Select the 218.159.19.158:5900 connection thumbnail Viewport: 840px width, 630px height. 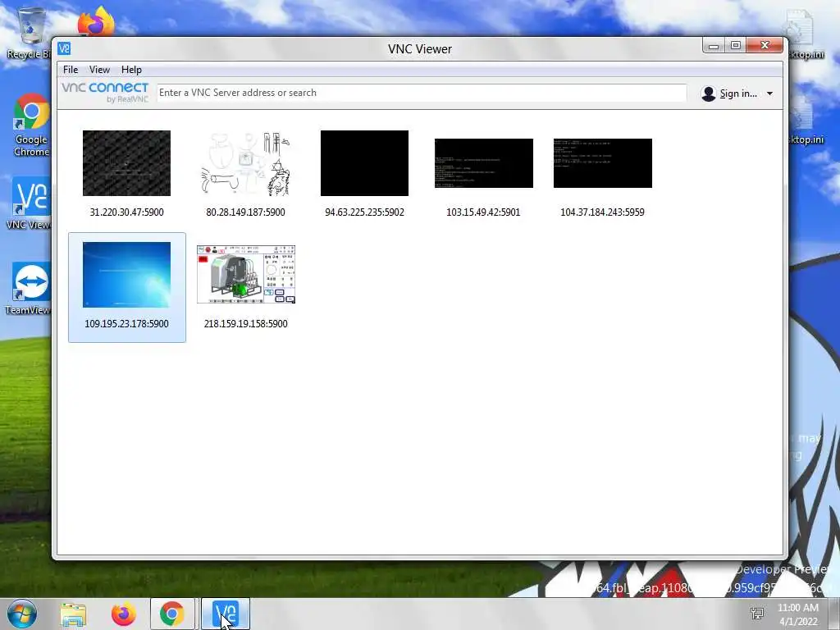(246, 274)
